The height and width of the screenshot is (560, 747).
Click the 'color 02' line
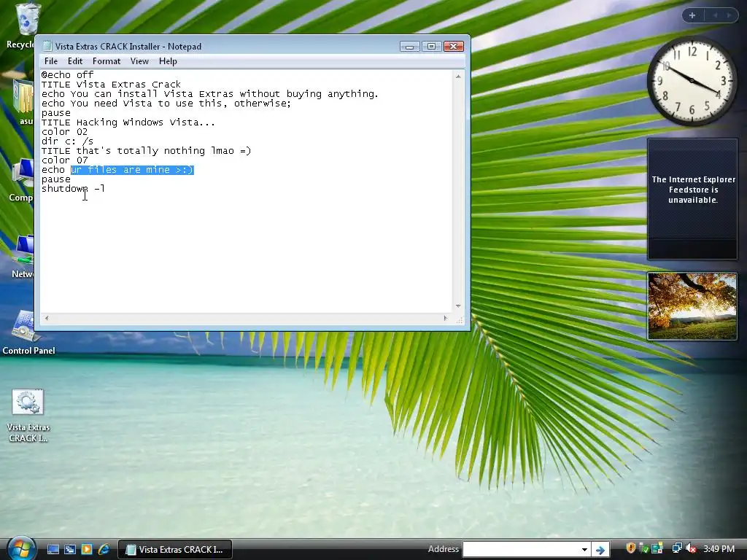(64, 131)
